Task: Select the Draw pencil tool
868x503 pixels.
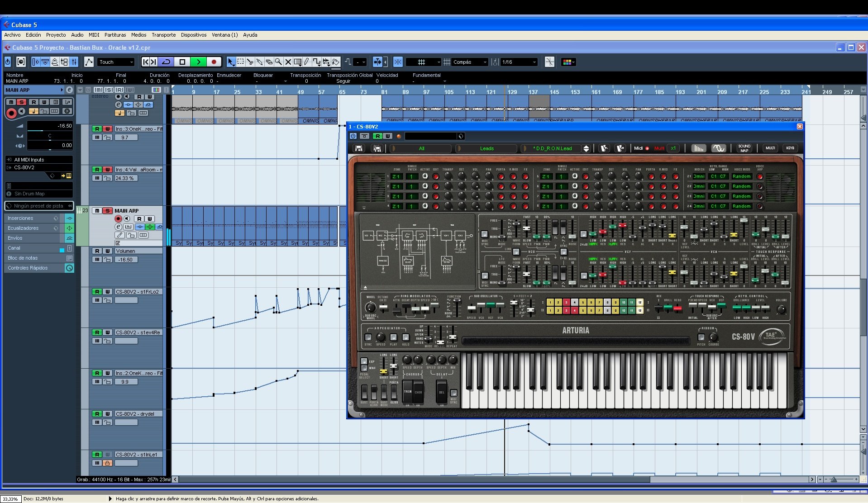Action: click(307, 62)
